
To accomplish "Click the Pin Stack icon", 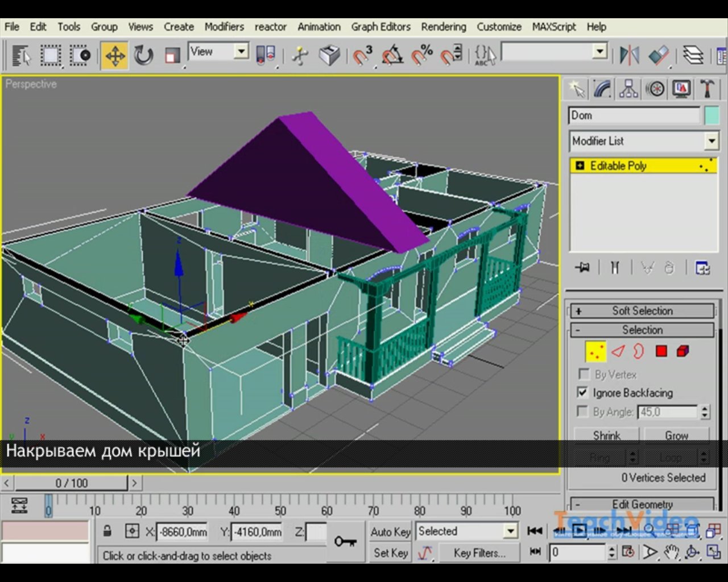I will pyautogui.click(x=582, y=268).
